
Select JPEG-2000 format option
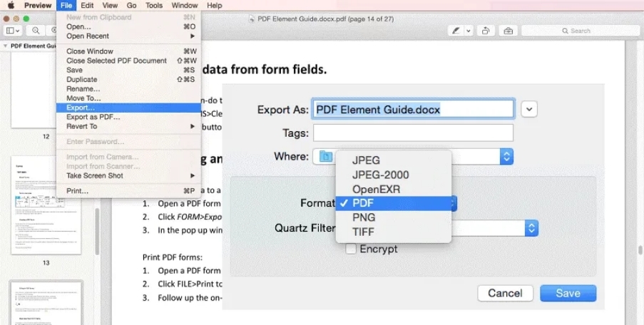click(x=394, y=175)
